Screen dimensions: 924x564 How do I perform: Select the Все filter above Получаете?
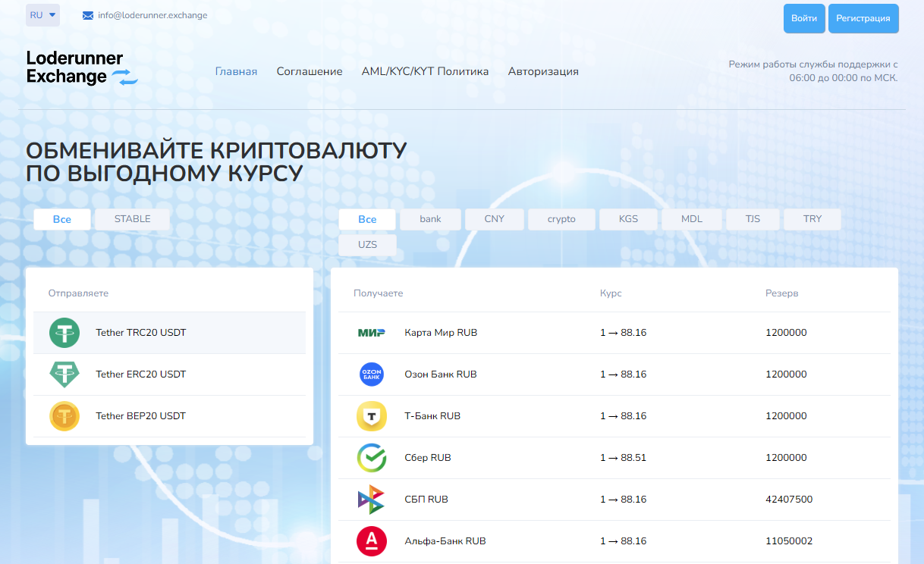tap(367, 219)
